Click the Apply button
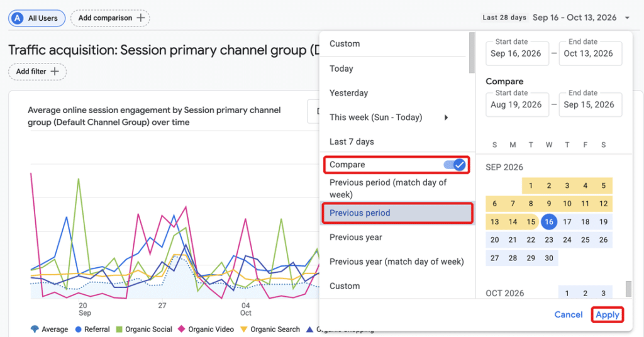This screenshot has height=337, width=644. (x=608, y=315)
